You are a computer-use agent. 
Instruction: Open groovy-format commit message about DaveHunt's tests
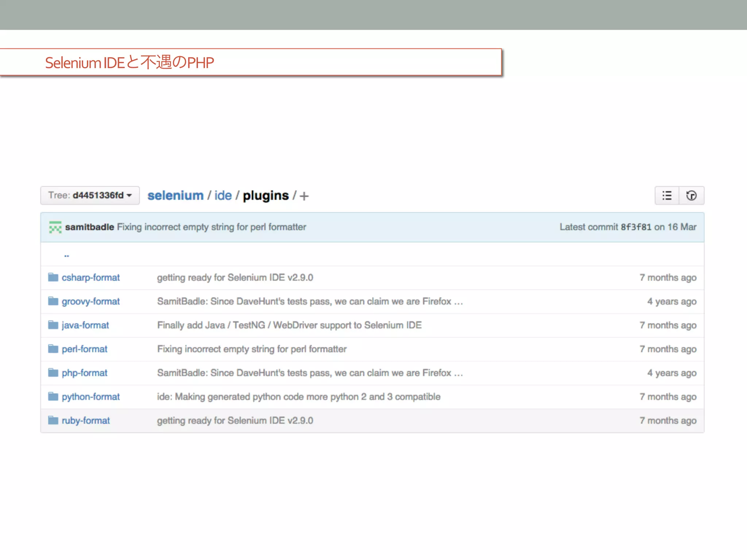310,302
